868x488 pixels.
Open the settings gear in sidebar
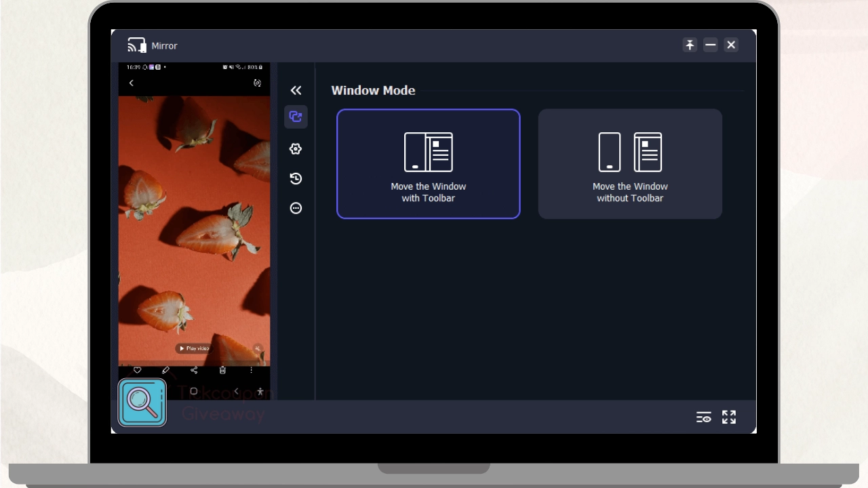click(x=296, y=149)
